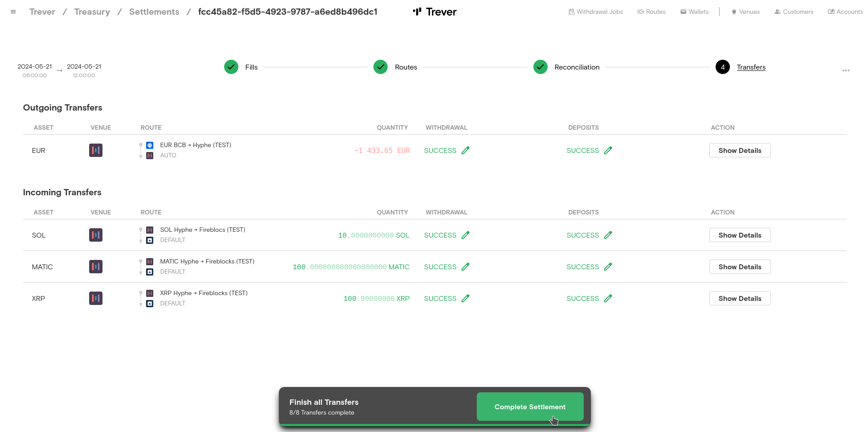Click the Complete Settlement button
868x432 pixels.
click(530, 407)
